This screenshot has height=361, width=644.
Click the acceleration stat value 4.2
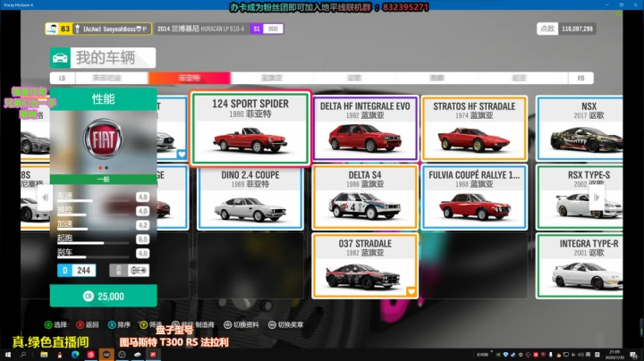tap(142, 225)
